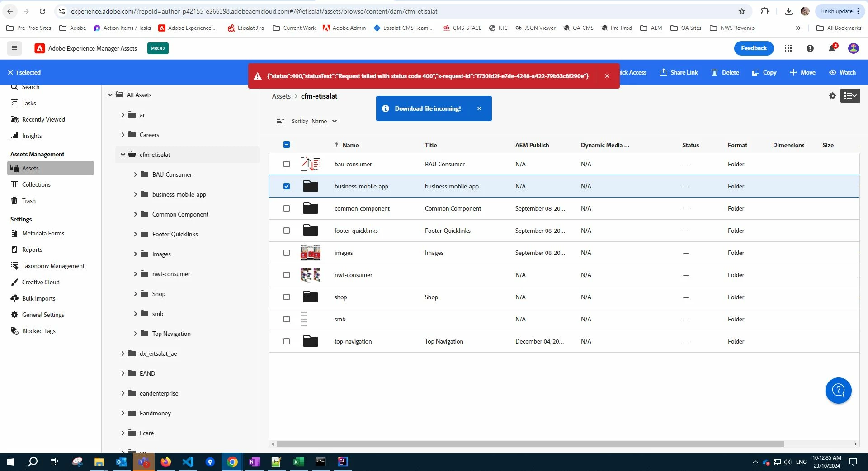The height and width of the screenshot is (471, 868).
Task: Click the Adobe logo icon
Action: pos(40,48)
